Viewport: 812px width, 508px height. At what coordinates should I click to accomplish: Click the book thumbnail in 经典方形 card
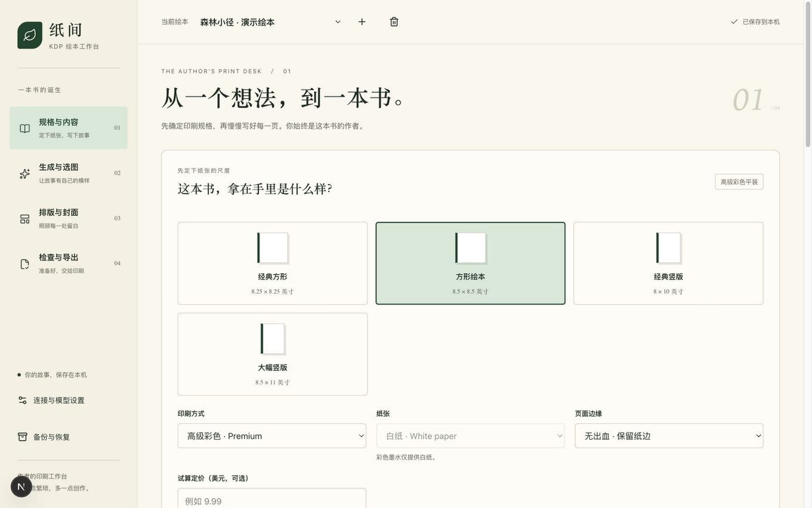(x=273, y=248)
